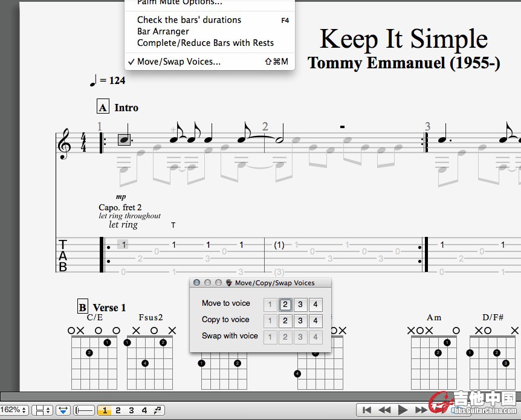The height and width of the screenshot is (420, 521).
Task: Open the 162% zoom level dropdown
Action: pos(15,410)
